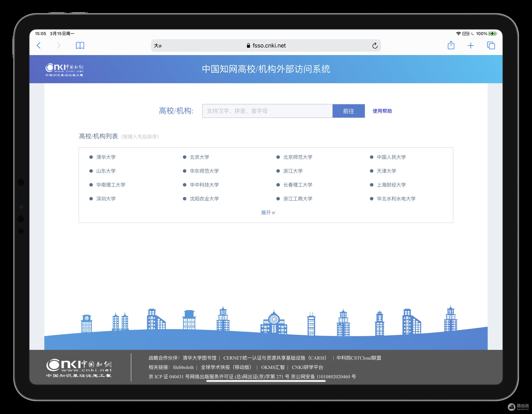Click the 高校/机构列表 heading
Screen dimensions: 532x414
[98, 136]
